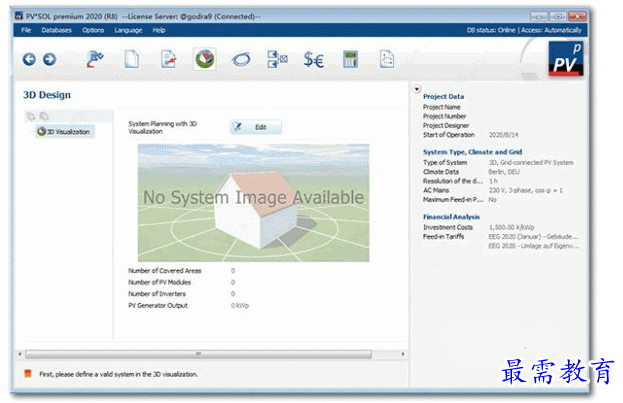Click the AC Mains 230 V value
Image resolution: width=623 pixels, height=403 pixels.
525,190
